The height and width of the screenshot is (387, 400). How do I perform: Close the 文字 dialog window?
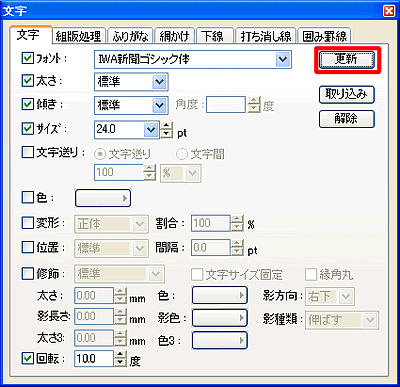(389, 11)
